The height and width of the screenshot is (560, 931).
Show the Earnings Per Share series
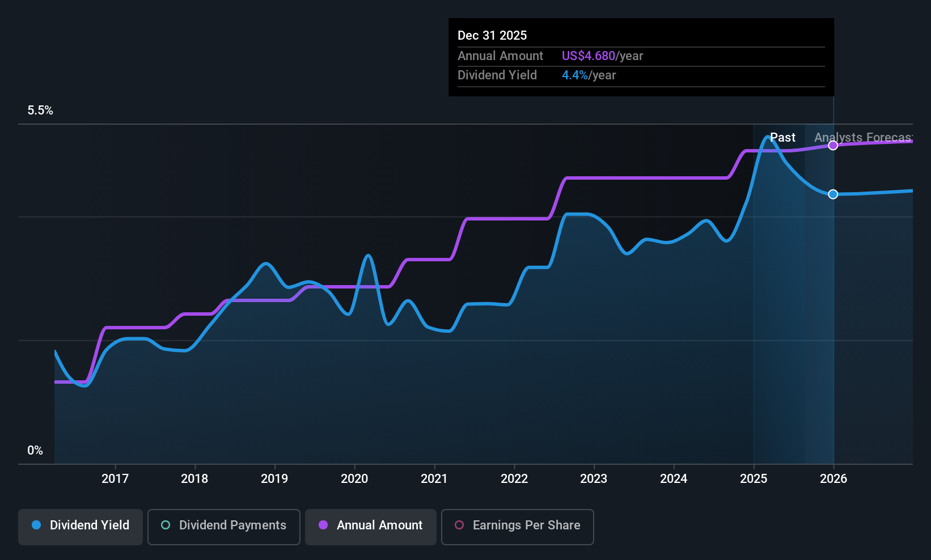518,527
